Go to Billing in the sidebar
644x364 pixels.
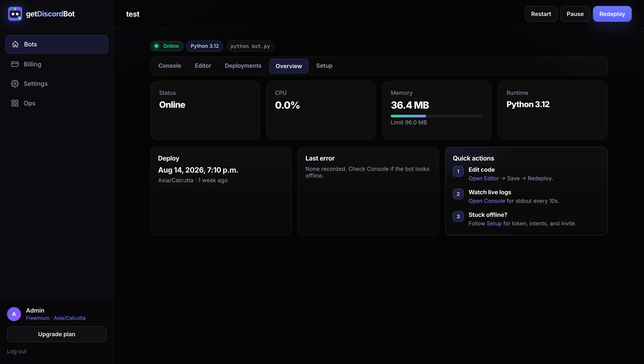click(x=57, y=64)
